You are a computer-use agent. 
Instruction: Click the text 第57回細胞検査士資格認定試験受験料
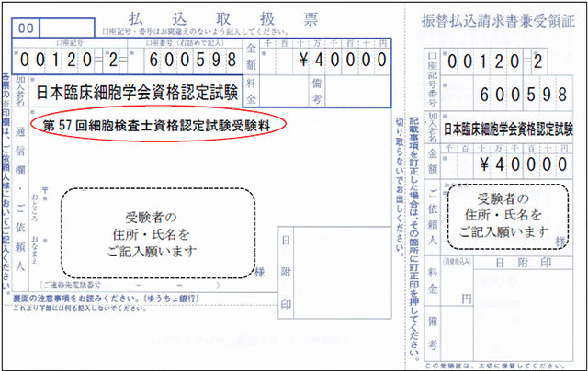[157, 125]
